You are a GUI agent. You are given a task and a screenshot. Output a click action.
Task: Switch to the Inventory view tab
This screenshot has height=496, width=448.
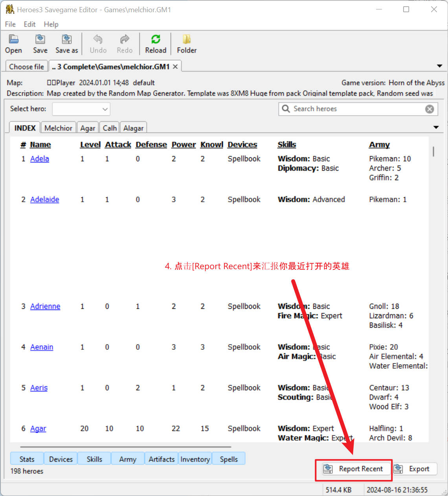(x=195, y=459)
